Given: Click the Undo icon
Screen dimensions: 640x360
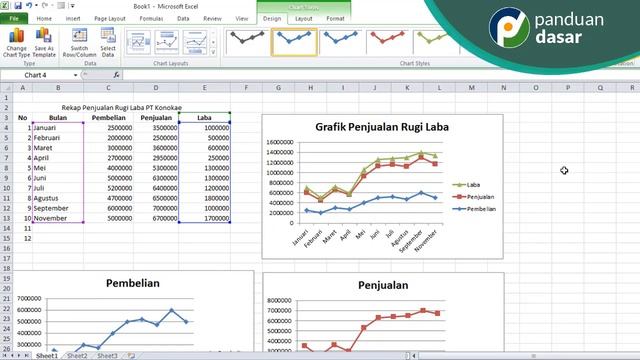Looking at the screenshot, I should pyautogui.click(x=29, y=6).
